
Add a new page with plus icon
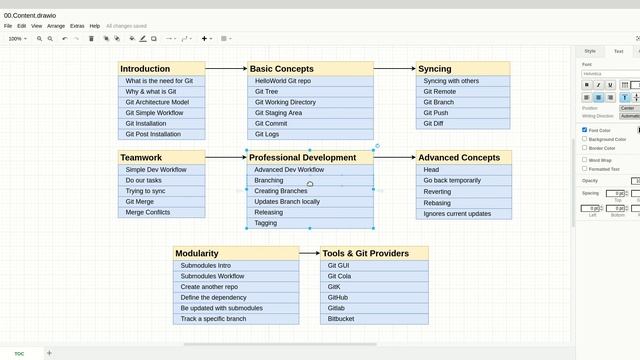(x=49, y=353)
